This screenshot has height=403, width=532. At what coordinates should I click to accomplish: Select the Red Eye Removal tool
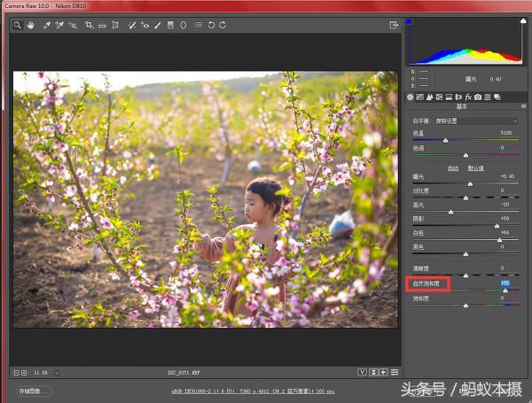pyautogui.click(x=145, y=25)
